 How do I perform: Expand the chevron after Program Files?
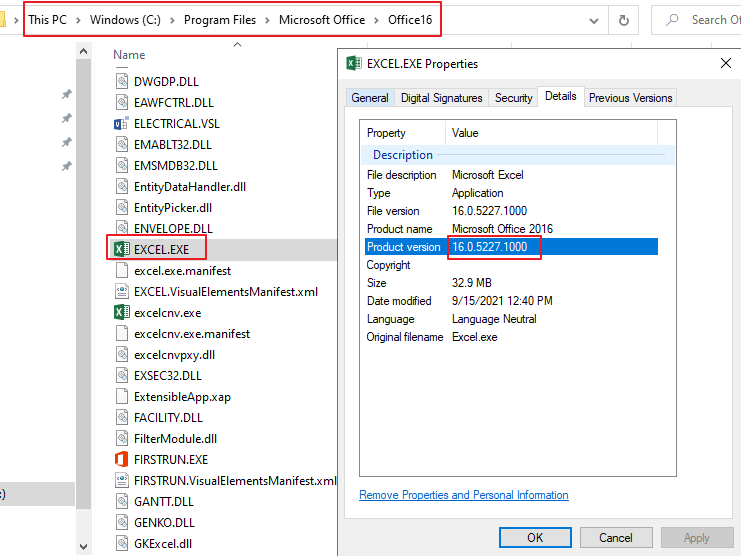coord(267,20)
